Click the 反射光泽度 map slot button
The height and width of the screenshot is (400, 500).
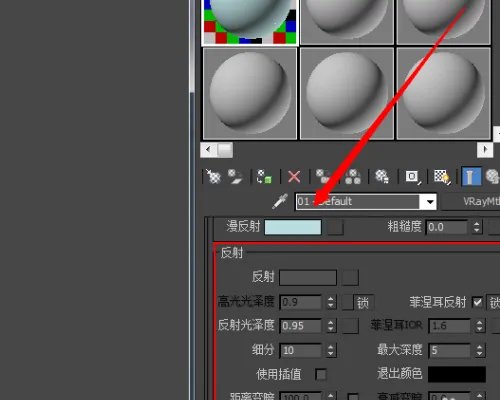point(350,326)
